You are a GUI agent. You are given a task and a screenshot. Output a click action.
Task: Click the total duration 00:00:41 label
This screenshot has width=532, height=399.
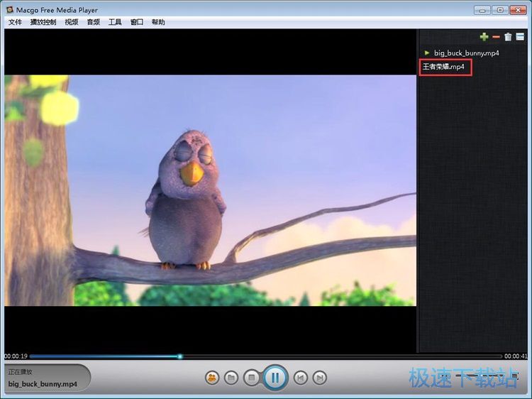(x=516, y=356)
